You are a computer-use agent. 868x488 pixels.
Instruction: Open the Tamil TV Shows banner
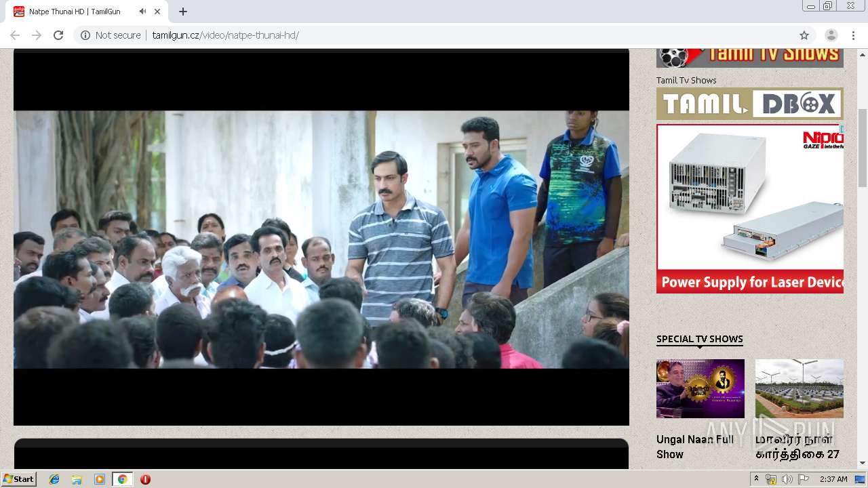click(750, 58)
